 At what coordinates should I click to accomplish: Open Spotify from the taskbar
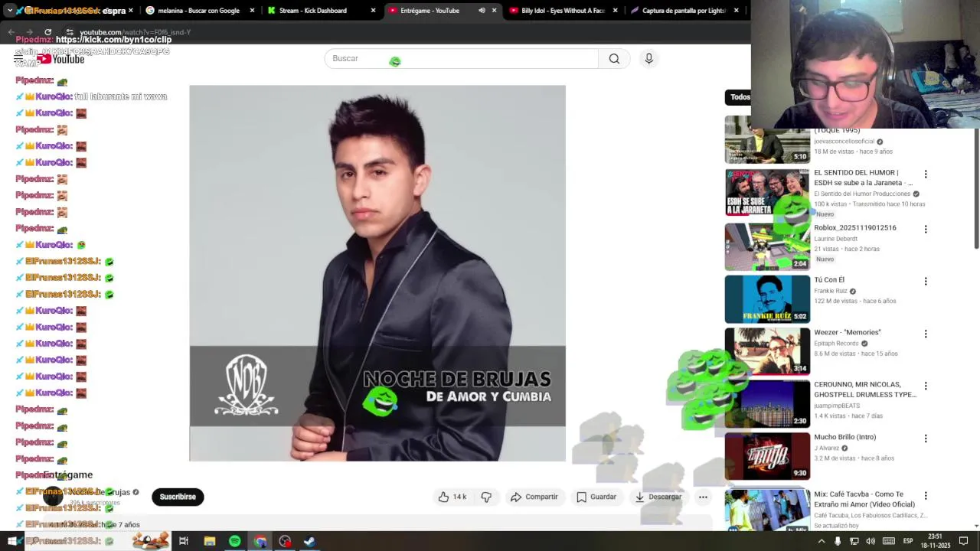(234, 541)
